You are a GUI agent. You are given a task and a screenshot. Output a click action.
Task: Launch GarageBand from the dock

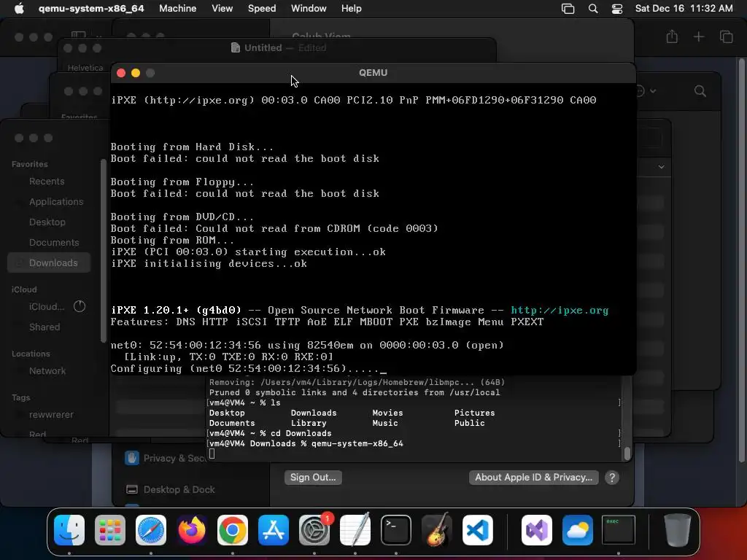(437, 529)
